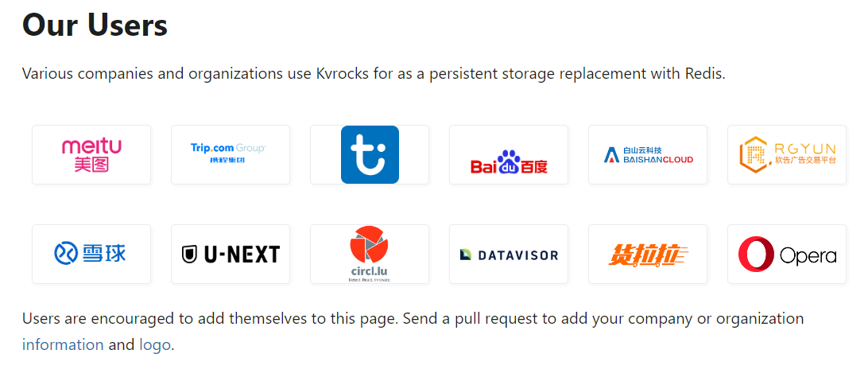Open the Meitu logo card
Screen dimensions: 868x377
[91, 154]
